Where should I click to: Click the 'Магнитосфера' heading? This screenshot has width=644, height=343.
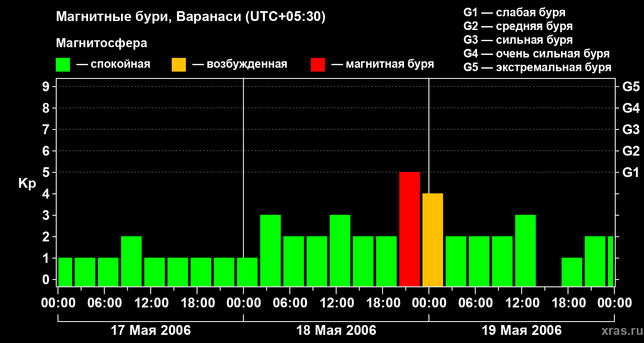click(x=102, y=43)
